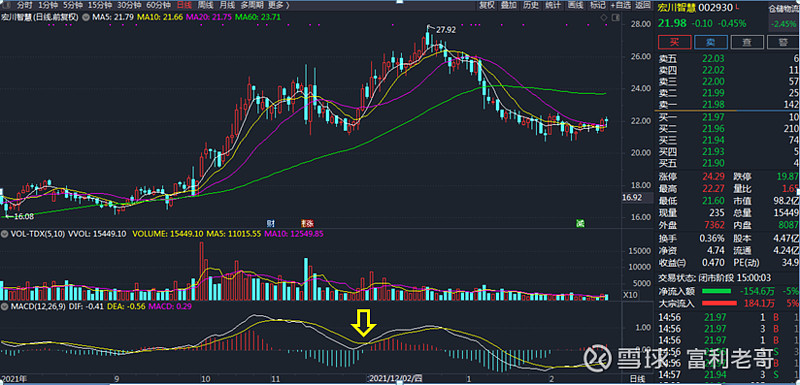Open the 多周期 multi-period view
800x385 pixels.
coord(252,5)
